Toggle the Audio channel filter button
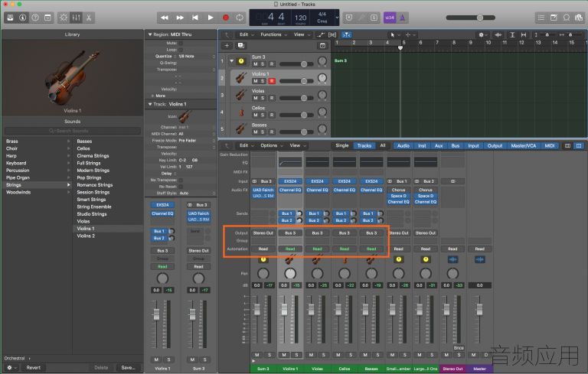588x374 pixels. click(x=403, y=146)
